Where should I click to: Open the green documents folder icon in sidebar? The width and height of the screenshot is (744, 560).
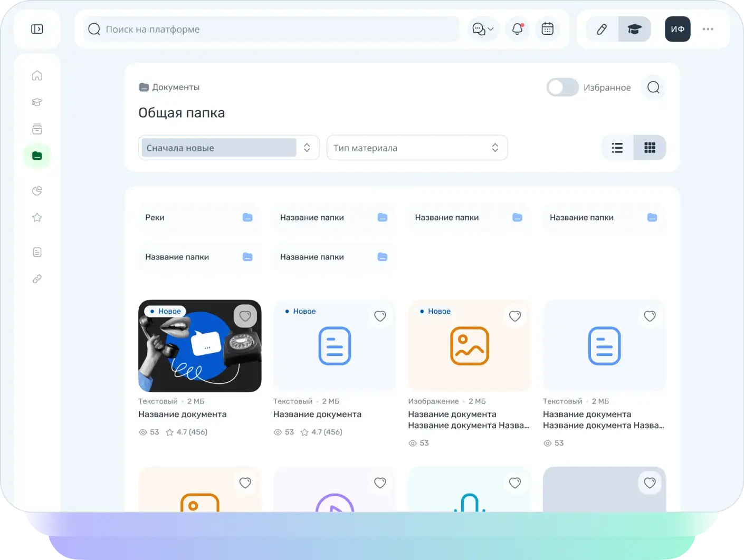[37, 156]
